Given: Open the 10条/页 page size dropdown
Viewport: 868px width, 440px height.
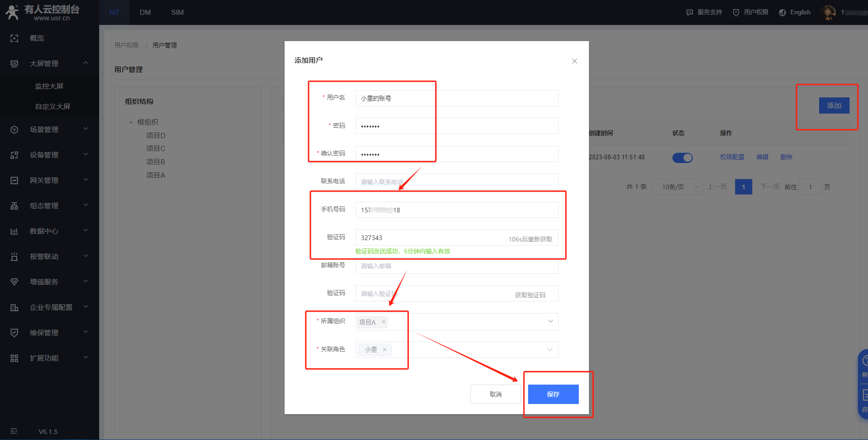Looking at the screenshot, I should (x=677, y=187).
